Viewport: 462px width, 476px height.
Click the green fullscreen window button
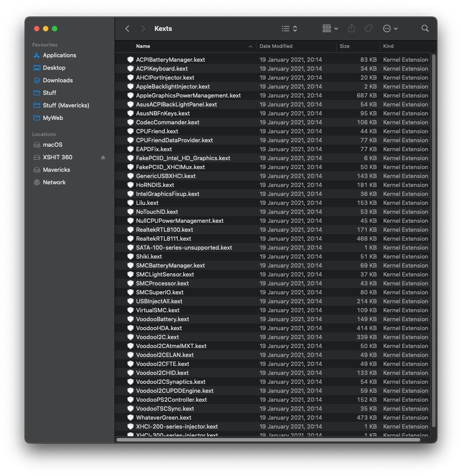point(55,29)
